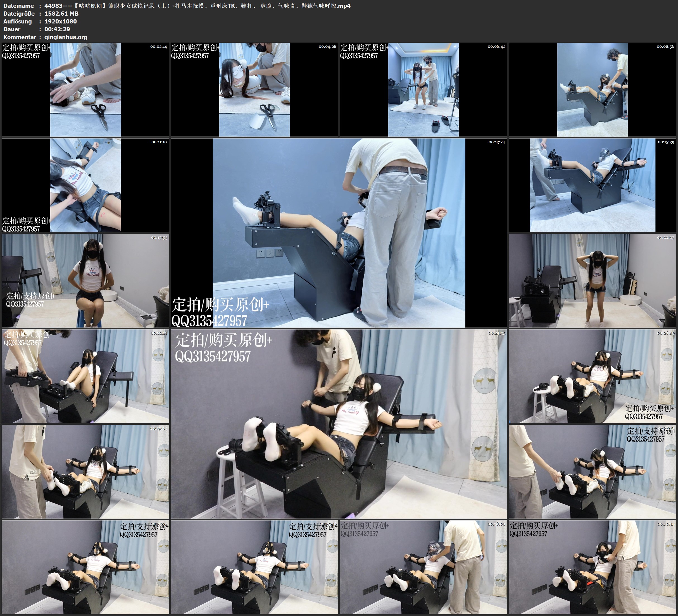Image resolution: width=678 pixels, height=616 pixels.
Task: Select the frame timestamped 00:17:53
Action: (85, 281)
